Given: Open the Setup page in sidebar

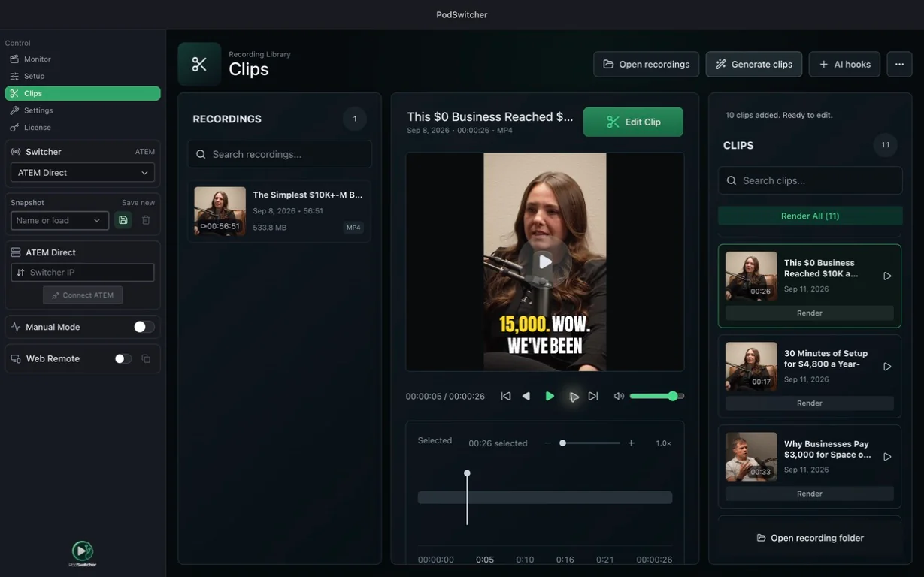Looking at the screenshot, I should coord(82,76).
